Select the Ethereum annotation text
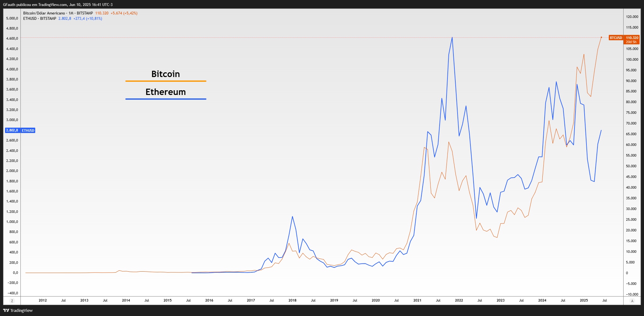 [166, 92]
